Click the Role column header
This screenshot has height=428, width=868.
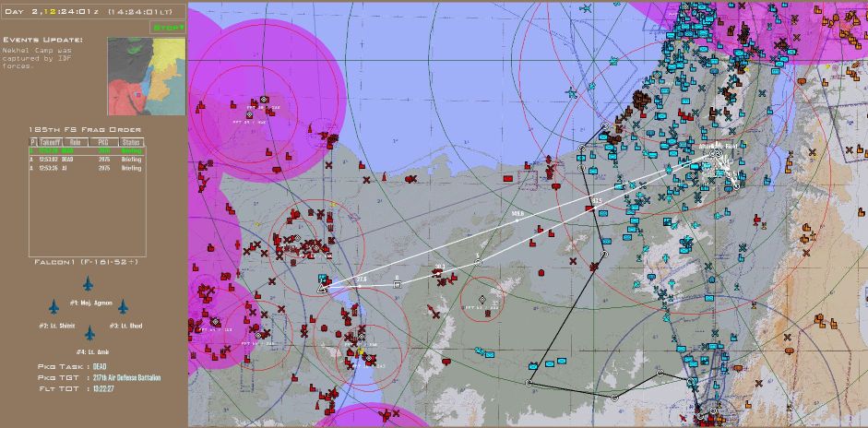tap(77, 142)
